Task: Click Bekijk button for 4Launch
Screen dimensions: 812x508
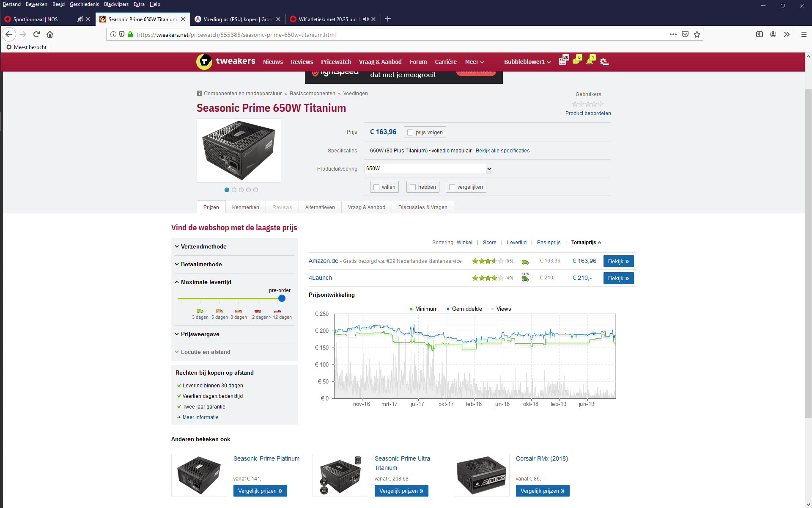Action: pyautogui.click(x=618, y=278)
